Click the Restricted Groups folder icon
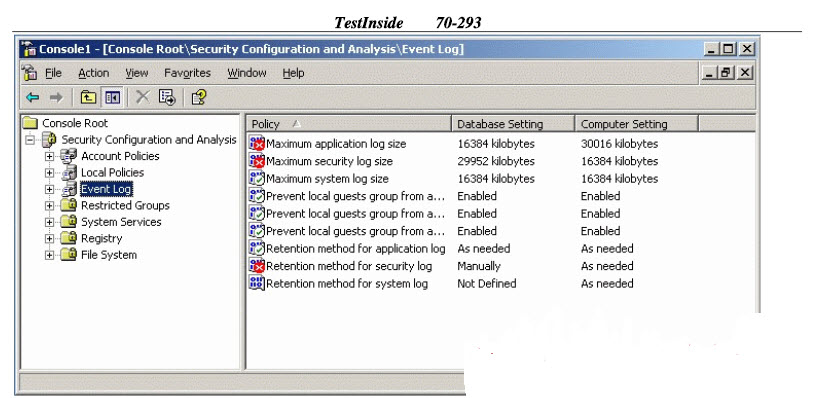818x398 pixels. 68,205
